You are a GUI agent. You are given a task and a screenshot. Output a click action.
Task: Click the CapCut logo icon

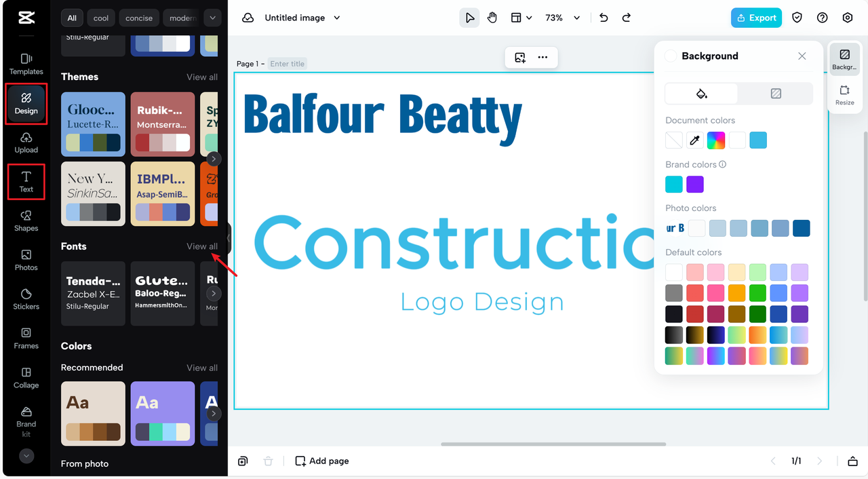(x=26, y=18)
